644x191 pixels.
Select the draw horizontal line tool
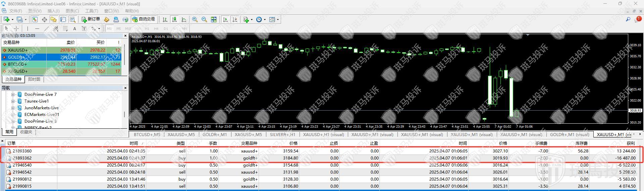tap(37, 29)
